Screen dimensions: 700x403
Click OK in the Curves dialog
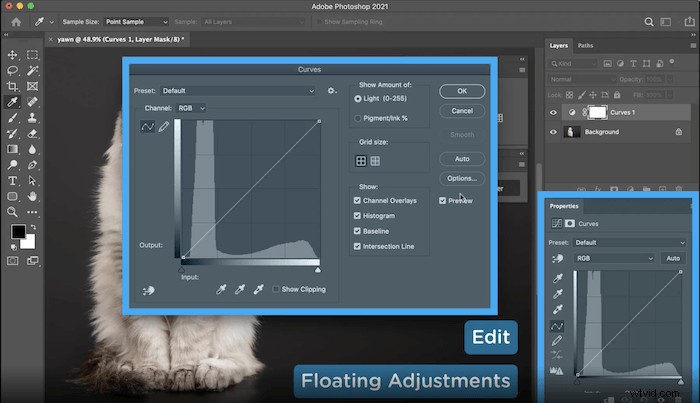pos(462,91)
